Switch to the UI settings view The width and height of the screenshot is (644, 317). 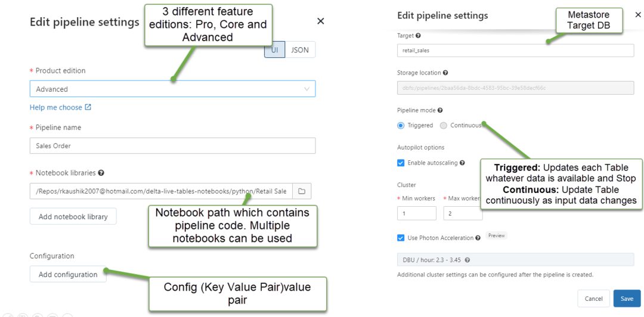tap(275, 50)
